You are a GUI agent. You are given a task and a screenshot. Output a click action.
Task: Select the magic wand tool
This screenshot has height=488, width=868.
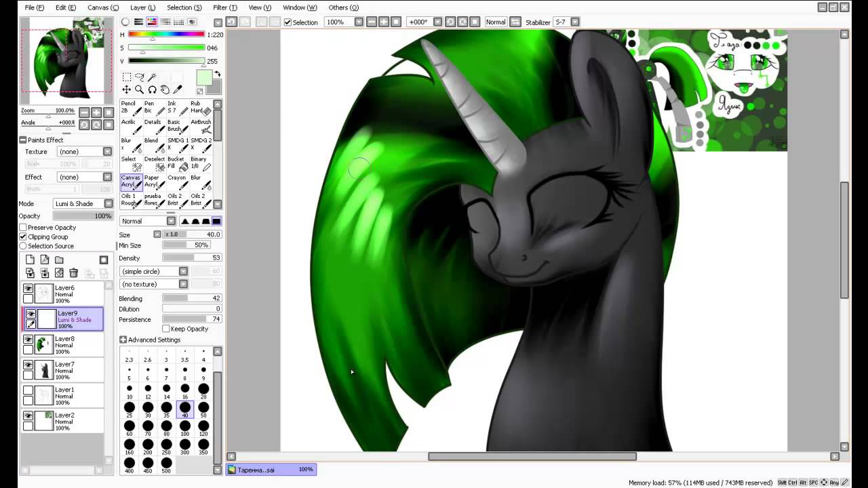(x=152, y=77)
